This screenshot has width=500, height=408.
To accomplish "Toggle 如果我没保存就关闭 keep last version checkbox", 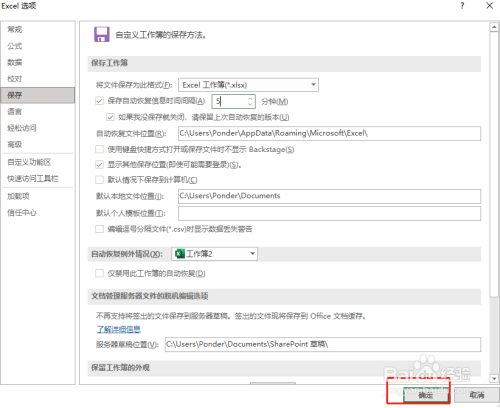I will (x=110, y=117).
